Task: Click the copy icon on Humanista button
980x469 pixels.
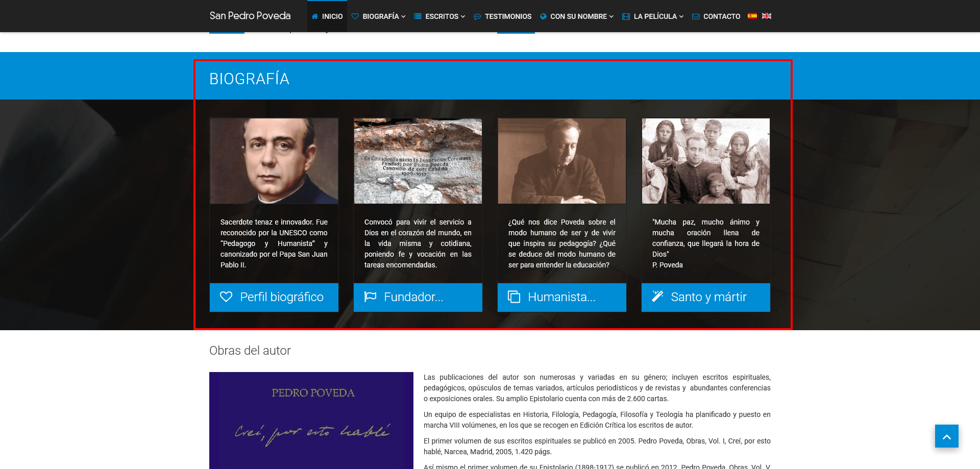Action: pos(514,297)
